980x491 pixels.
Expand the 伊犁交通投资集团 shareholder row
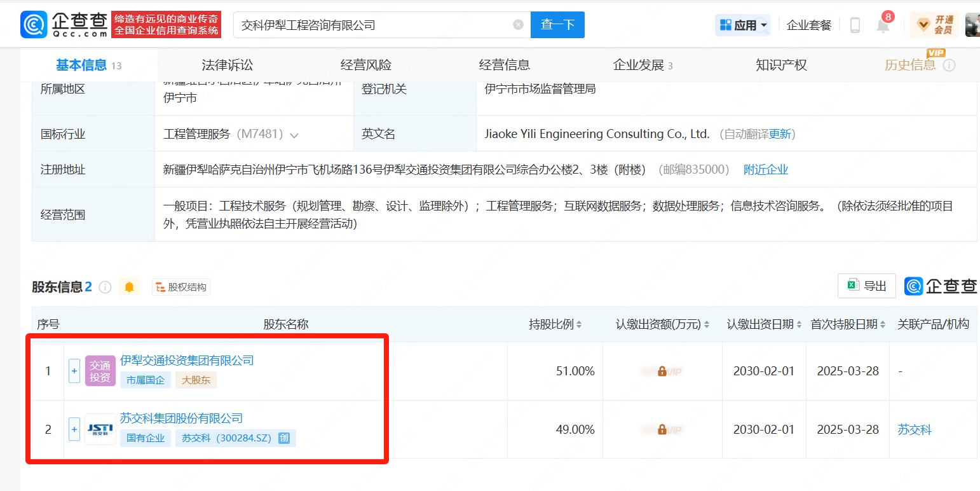pos(74,371)
